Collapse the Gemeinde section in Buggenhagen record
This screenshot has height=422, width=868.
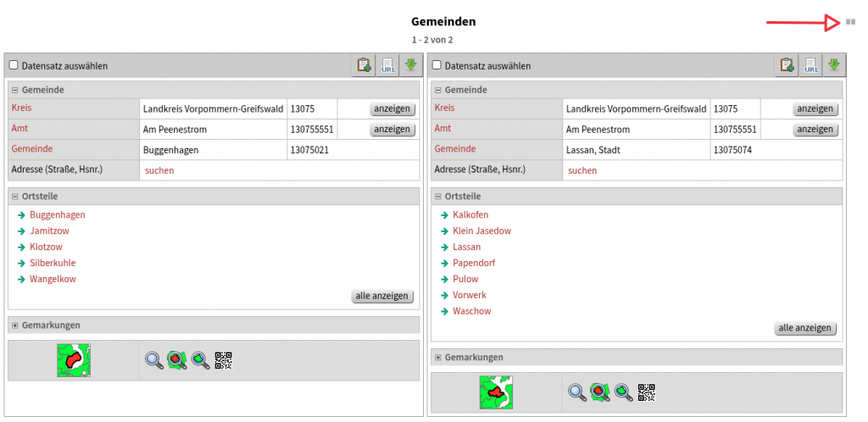pos(15,90)
